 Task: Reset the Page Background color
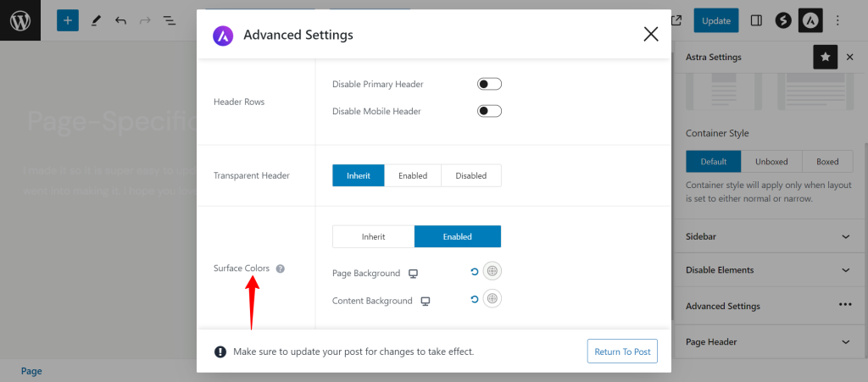(474, 271)
